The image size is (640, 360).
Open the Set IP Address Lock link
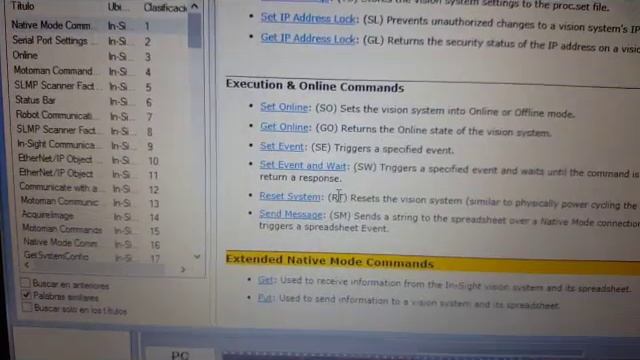click(x=308, y=18)
